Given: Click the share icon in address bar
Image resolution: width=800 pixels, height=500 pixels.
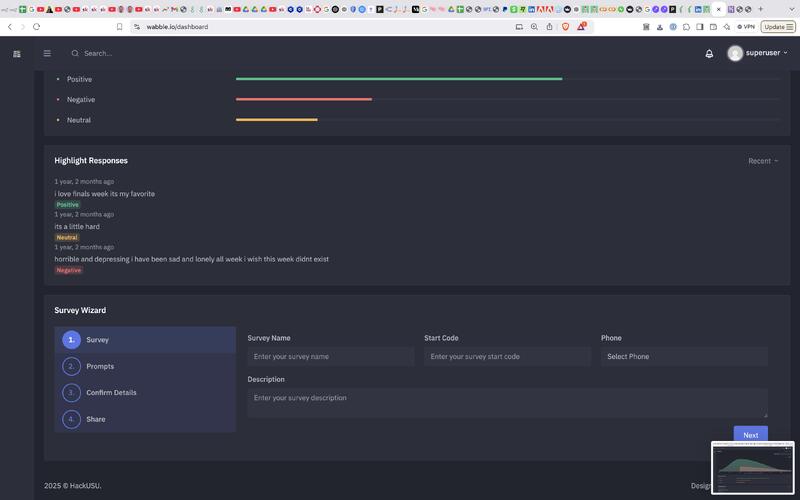Looking at the screenshot, I should click(549, 27).
